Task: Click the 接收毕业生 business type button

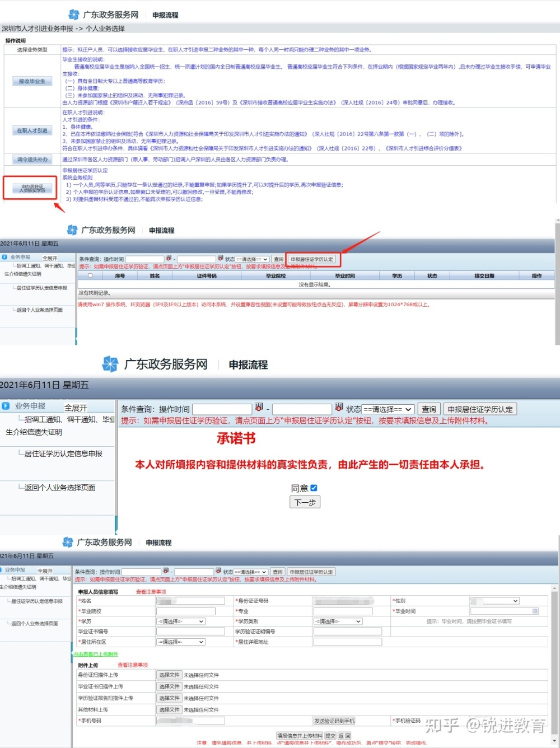Action: [x=32, y=82]
